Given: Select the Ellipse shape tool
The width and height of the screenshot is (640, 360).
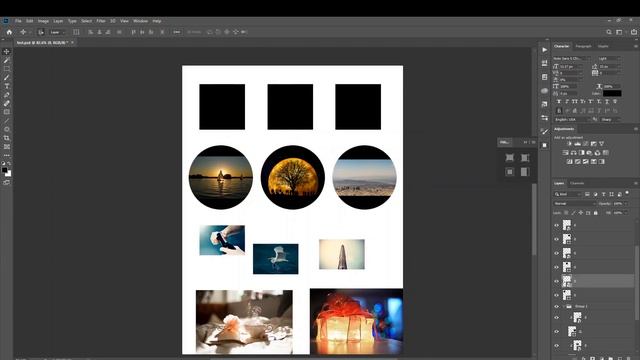Looking at the screenshot, I should [7, 129].
